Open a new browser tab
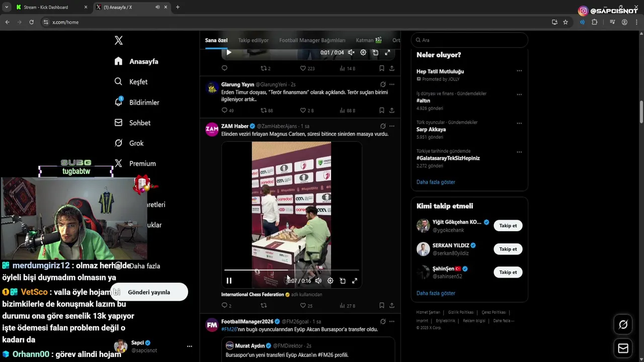644x362 pixels. [x=178, y=7]
